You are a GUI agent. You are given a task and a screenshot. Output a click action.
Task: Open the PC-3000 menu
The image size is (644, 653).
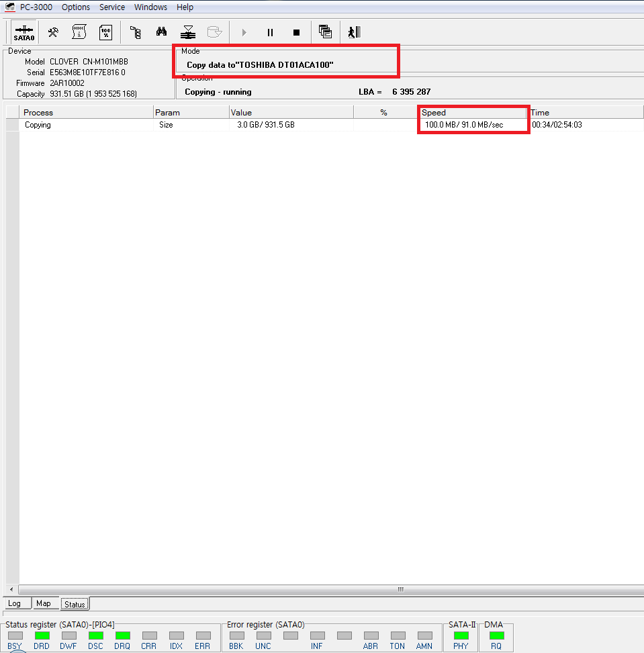tap(36, 7)
